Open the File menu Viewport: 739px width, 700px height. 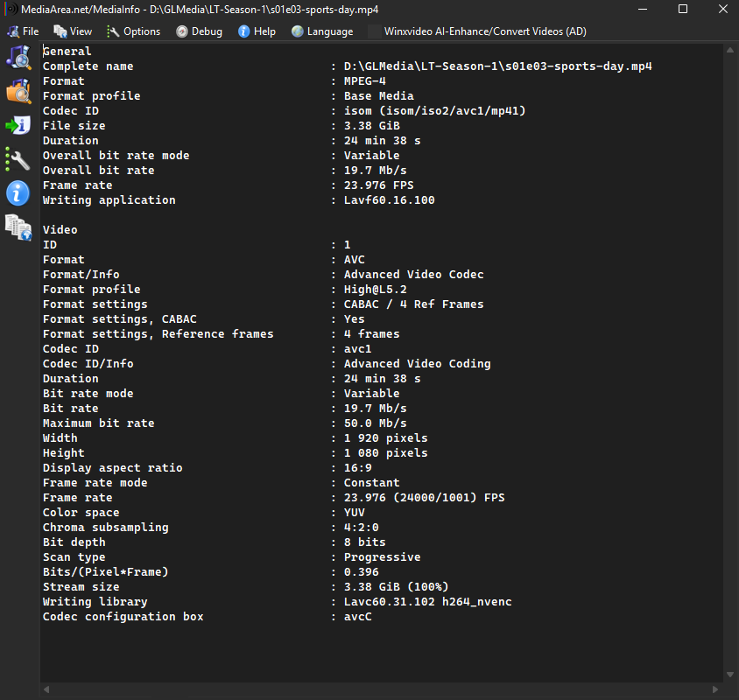23,31
